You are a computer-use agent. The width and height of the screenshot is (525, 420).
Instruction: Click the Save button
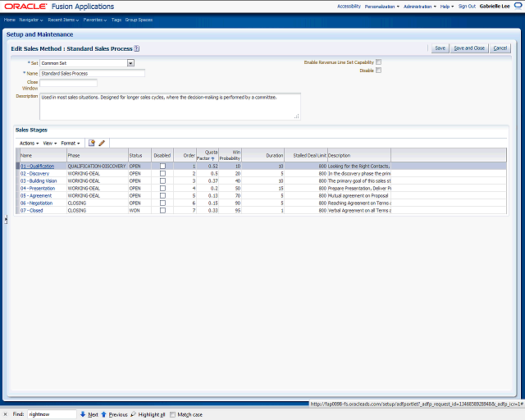point(440,48)
